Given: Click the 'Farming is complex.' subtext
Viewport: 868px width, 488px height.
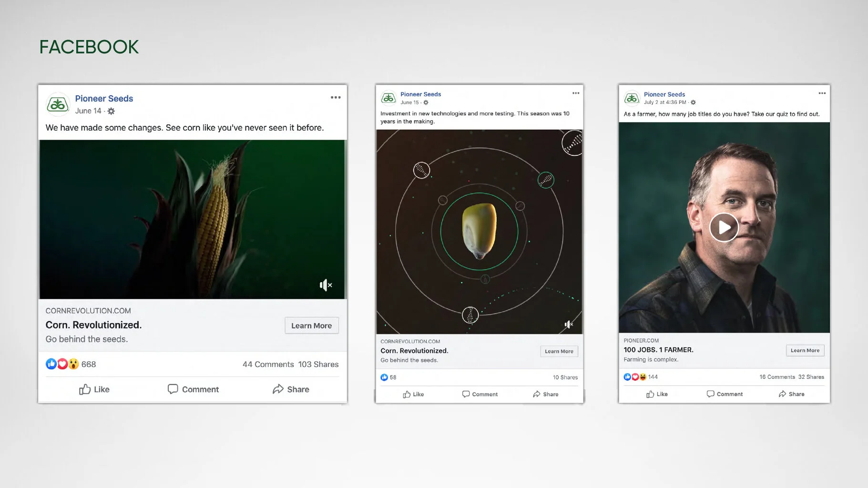Looking at the screenshot, I should coord(651,360).
